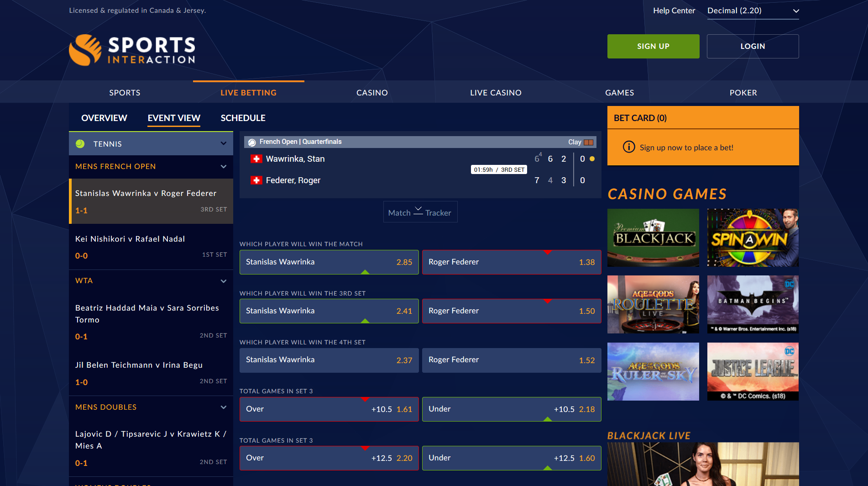Bet on Federer to win 4th set 1.52
The width and height of the screenshot is (868, 486).
pos(512,360)
